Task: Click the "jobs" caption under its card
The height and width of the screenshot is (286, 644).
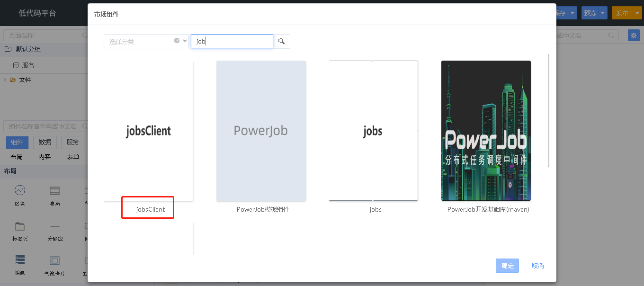Action: 376,209
